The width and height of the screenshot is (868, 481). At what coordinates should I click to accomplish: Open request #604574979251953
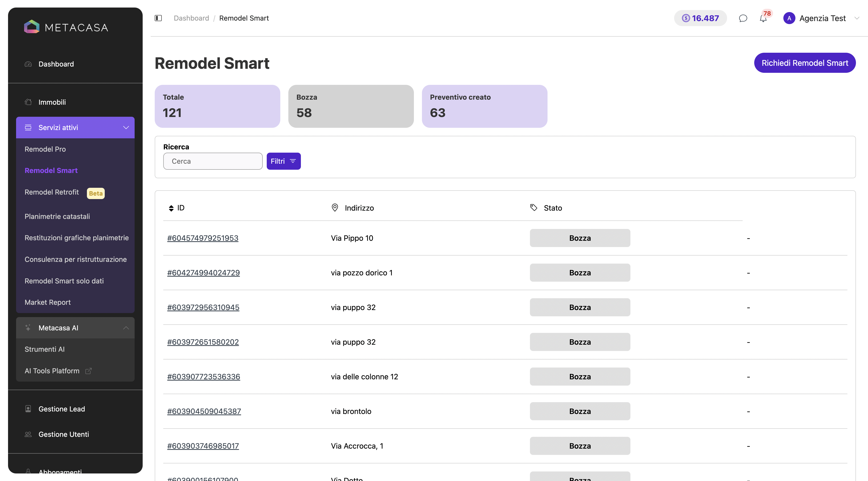point(202,238)
